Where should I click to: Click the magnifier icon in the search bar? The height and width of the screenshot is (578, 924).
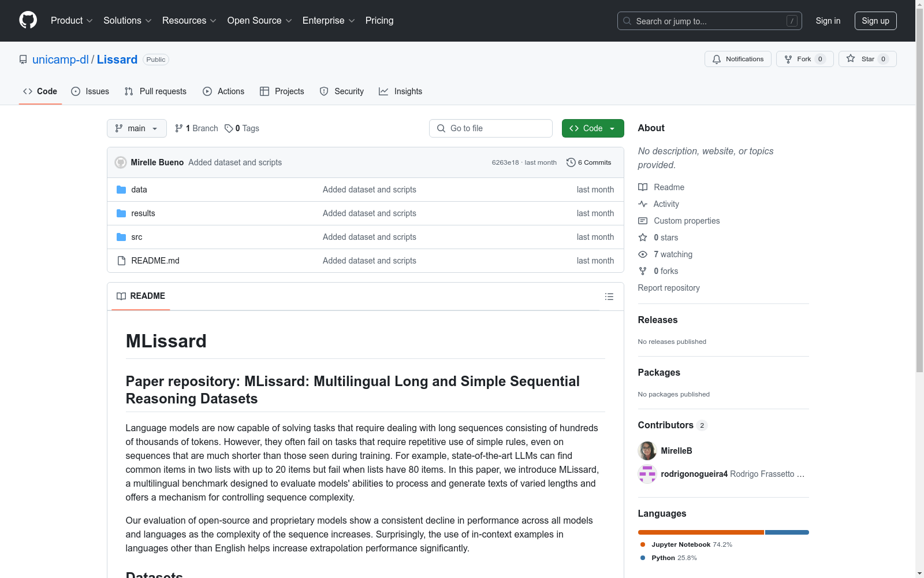(x=627, y=21)
